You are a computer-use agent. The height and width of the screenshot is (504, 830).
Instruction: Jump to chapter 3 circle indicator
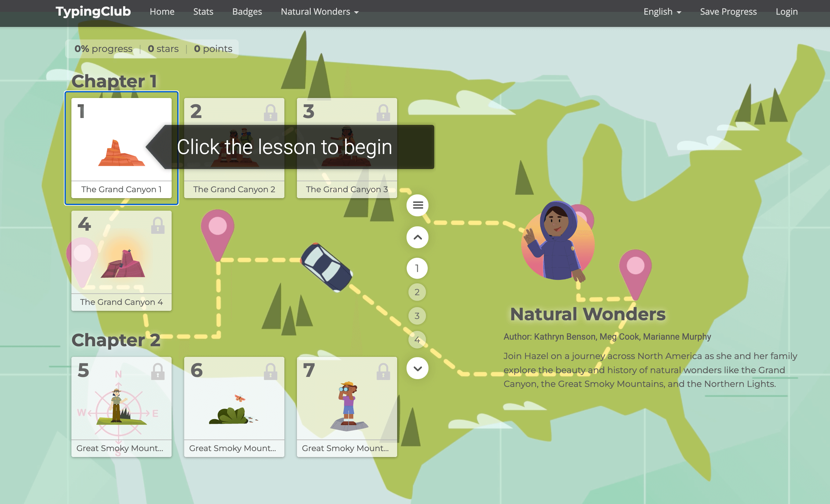tap(417, 316)
